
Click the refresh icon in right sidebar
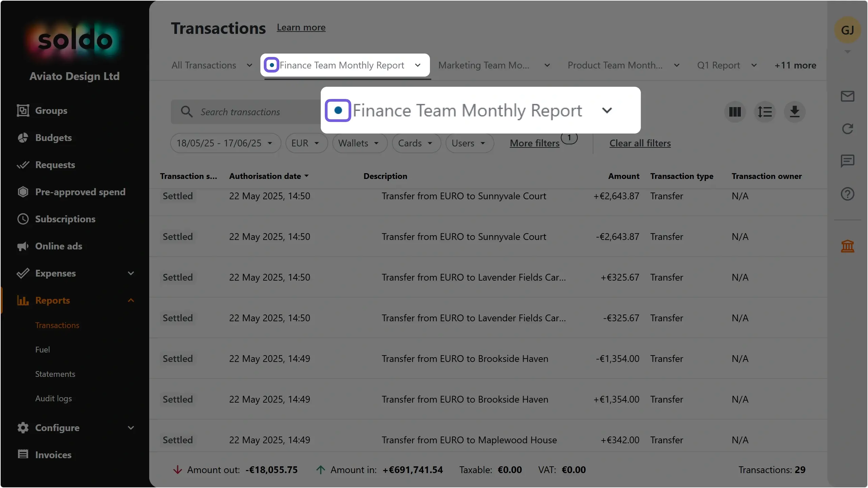coord(847,129)
